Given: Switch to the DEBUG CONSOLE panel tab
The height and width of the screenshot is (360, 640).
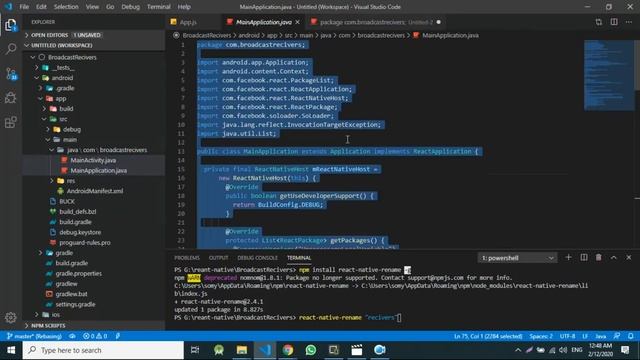Looking at the screenshot, I should click(x=257, y=258).
